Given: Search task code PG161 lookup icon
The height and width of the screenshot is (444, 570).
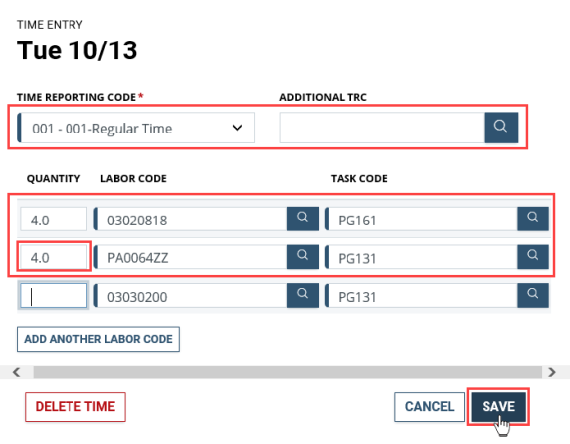Looking at the screenshot, I should (533, 219).
